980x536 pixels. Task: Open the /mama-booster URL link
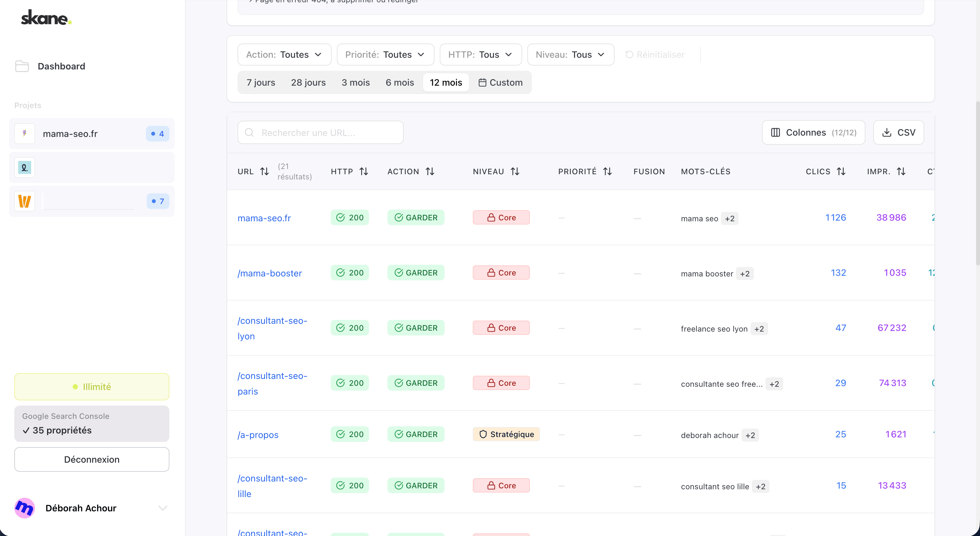pos(269,273)
